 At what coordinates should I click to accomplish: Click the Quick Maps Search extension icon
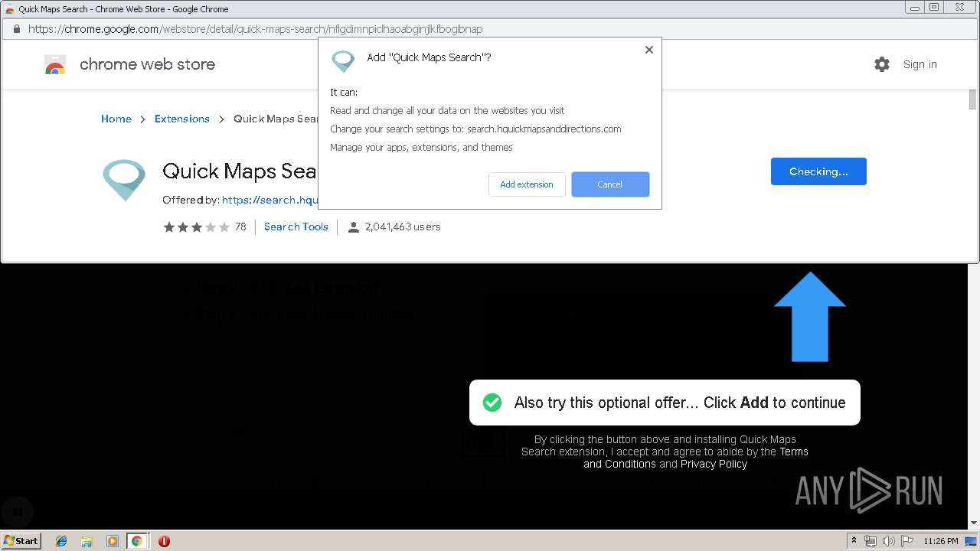pos(124,181)
